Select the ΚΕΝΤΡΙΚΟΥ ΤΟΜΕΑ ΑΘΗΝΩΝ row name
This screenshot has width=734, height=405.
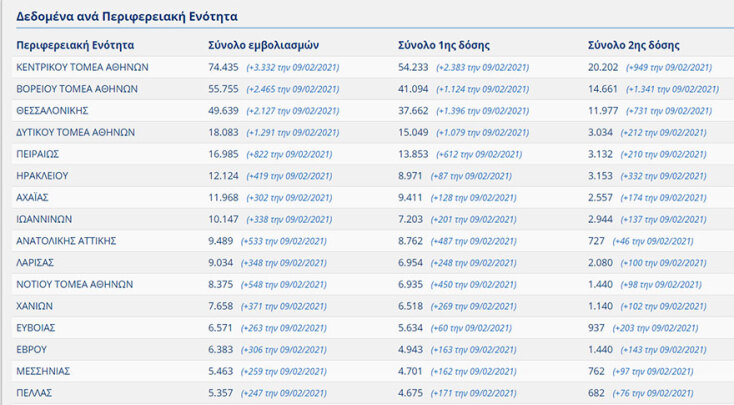pyautogui.click(x=83, y=67)
